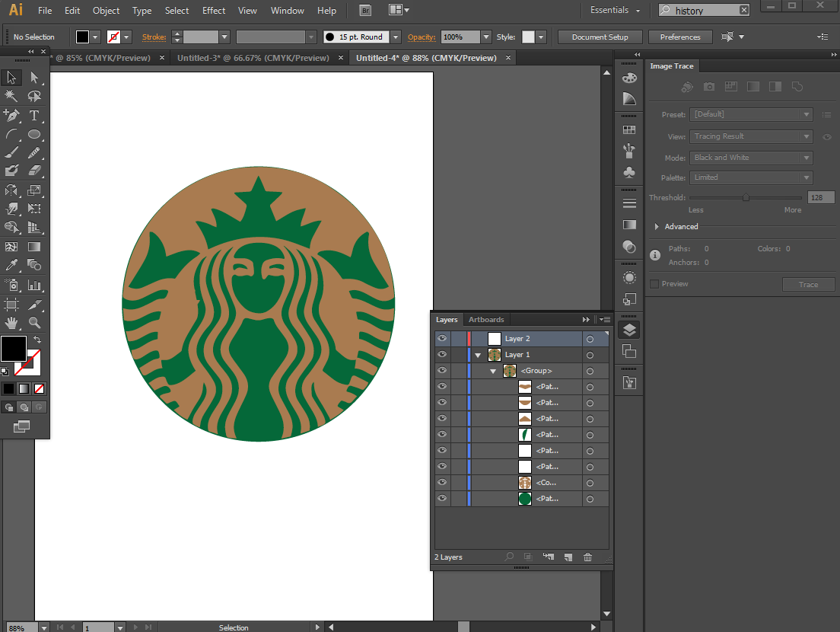Choose the Magic Wand tool
840x632 pixels.
pyautogui.click(x=11, y=96)
